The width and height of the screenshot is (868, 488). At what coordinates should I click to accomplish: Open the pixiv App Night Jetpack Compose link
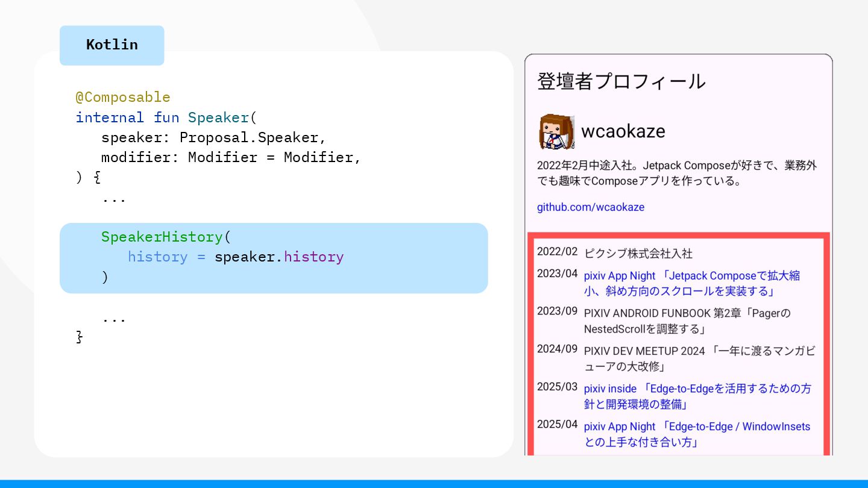692,284
